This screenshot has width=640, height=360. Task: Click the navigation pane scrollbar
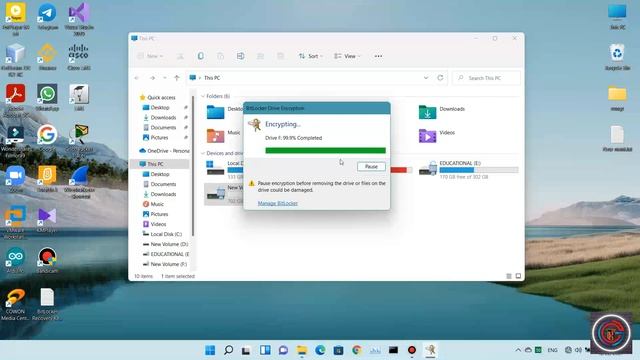point(193,166)
